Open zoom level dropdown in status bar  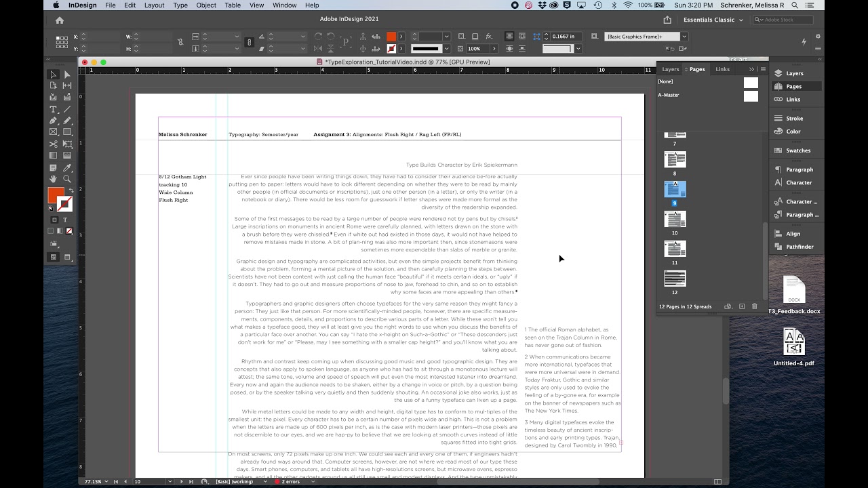[106, 482]
